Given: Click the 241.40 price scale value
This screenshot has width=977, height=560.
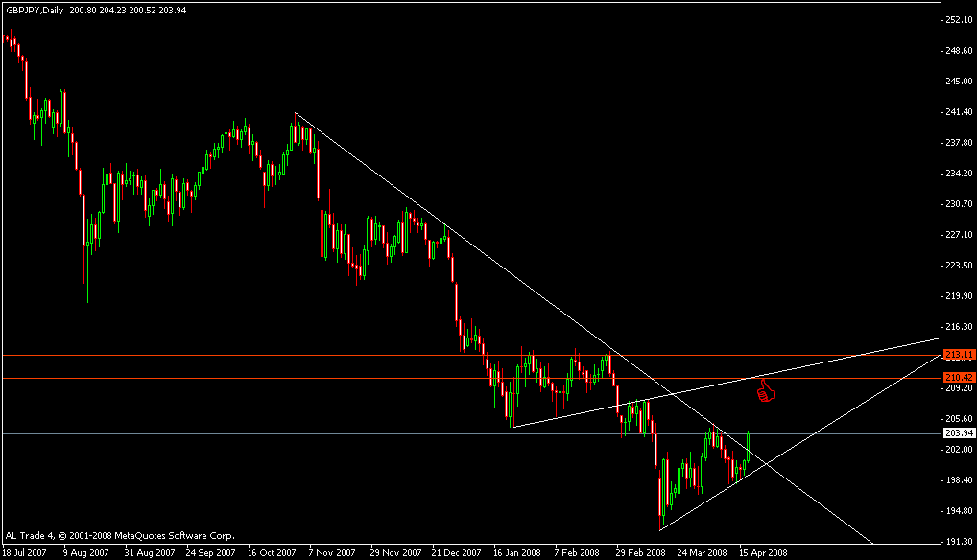Looking at the screenshot, I should (x=959, y=112).
